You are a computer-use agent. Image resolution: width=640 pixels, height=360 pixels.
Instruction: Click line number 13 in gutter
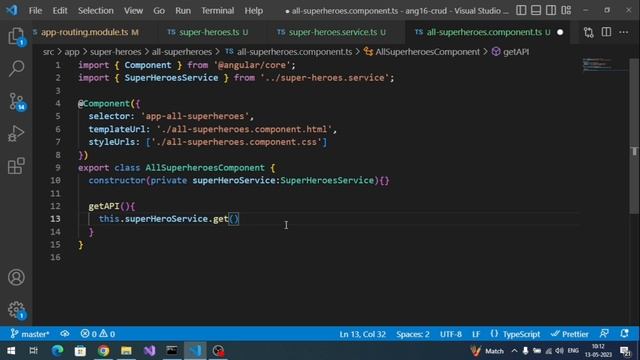(x=56, y=219)
